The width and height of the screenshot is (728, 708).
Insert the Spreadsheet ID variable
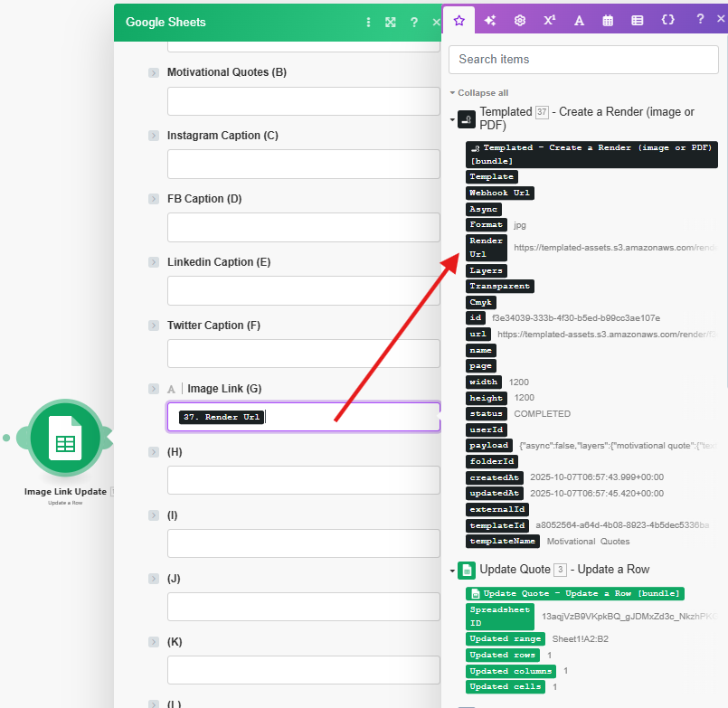(499, 617)
